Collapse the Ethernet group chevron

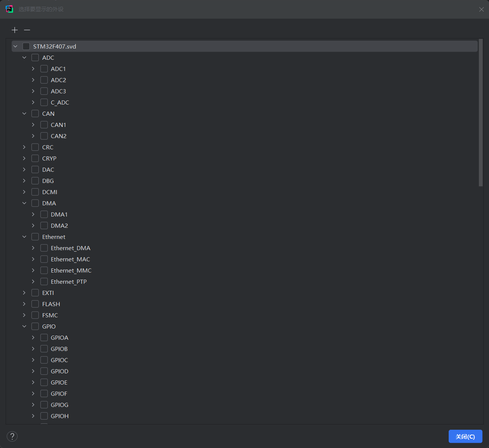tap(24, 237)
